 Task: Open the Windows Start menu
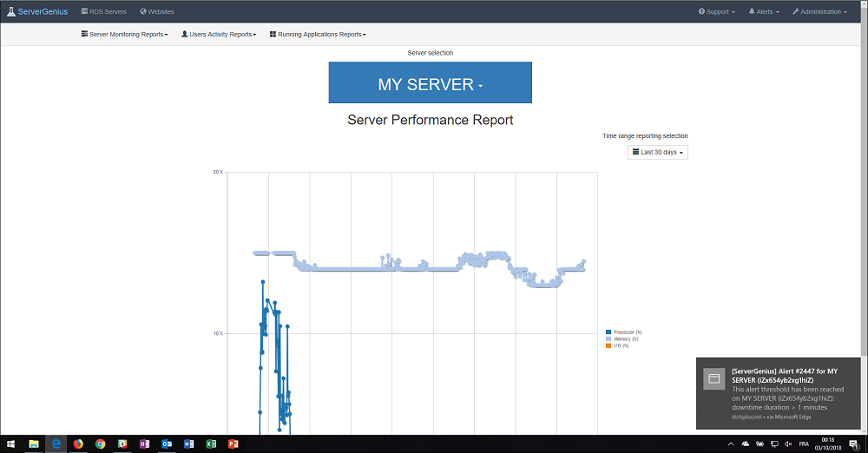pyautogui.click(x=10, y=444)
